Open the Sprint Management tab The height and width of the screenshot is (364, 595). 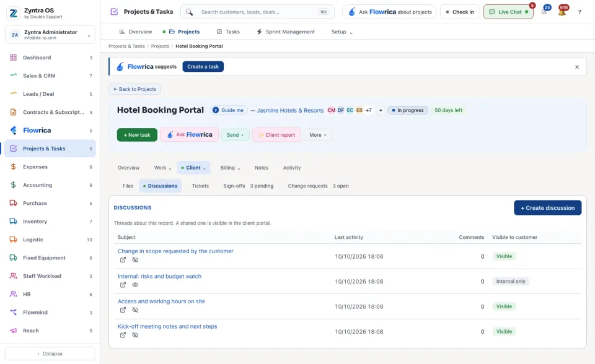coord(286,32)
